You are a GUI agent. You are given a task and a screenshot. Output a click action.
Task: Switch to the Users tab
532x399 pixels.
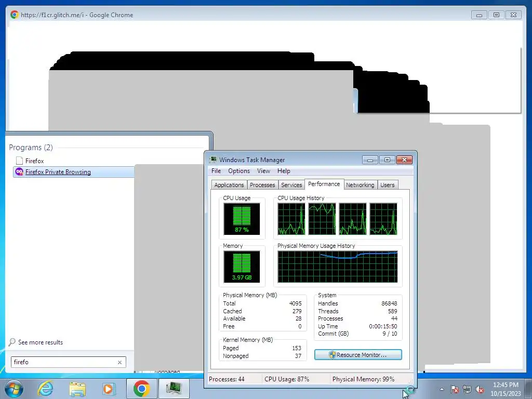(x=387, y=185)
